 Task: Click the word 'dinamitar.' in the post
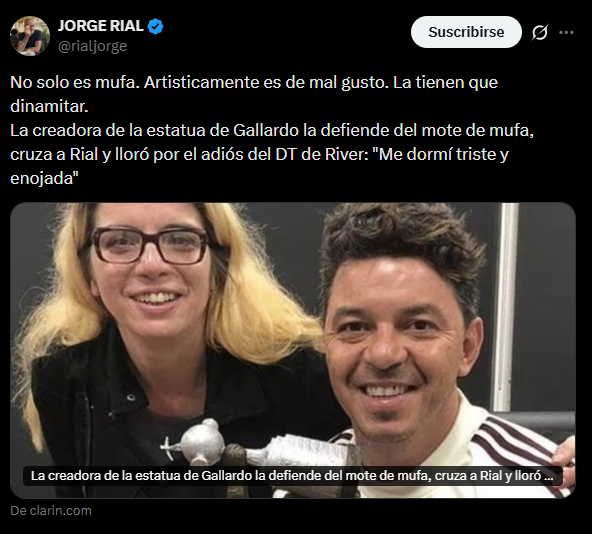tap(49, 106)
